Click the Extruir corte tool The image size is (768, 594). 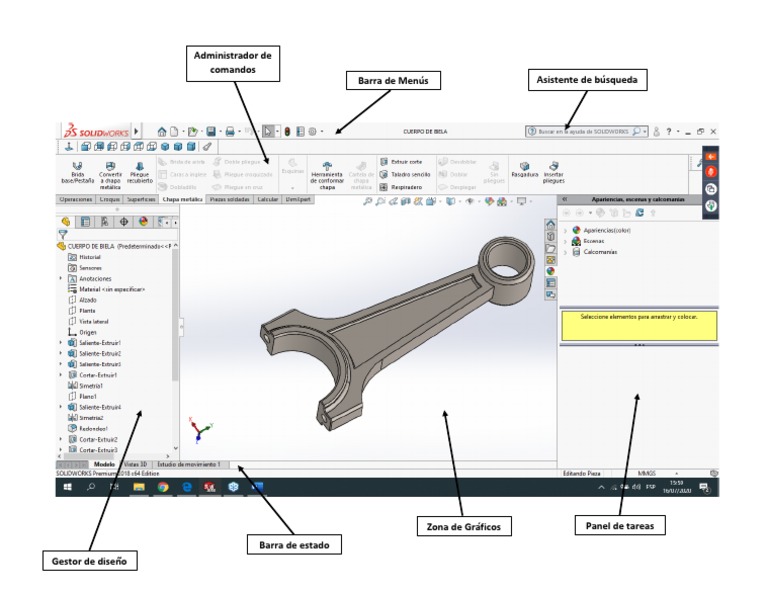[x=401, y=162]
